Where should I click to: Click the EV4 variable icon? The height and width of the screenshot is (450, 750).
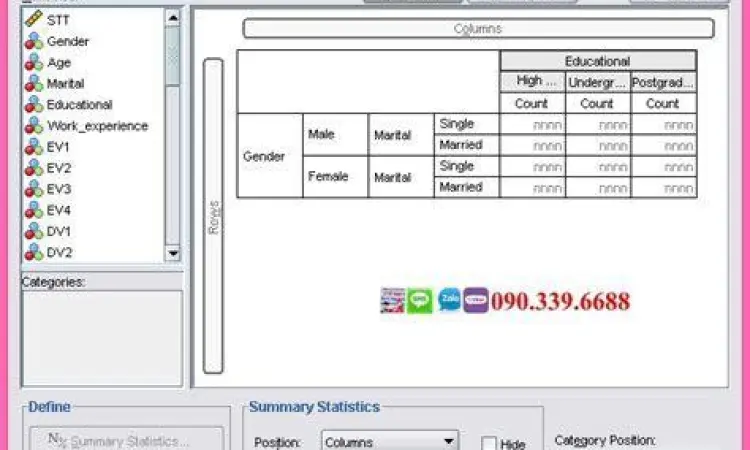[33, 210]
